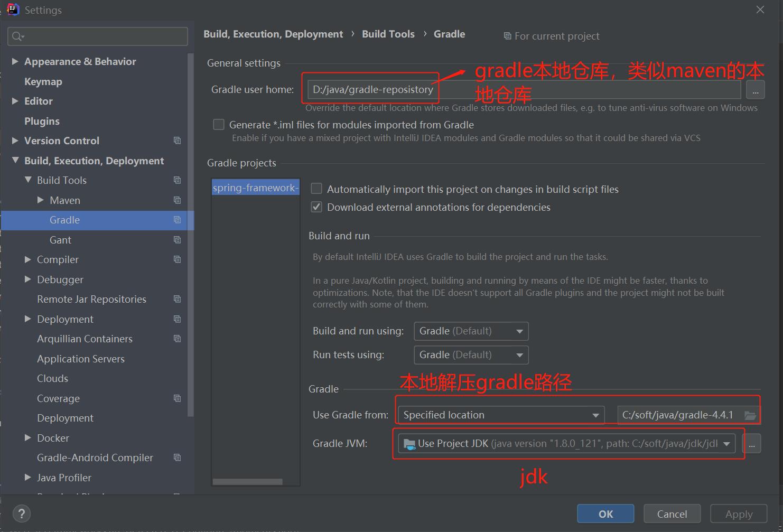Enable Generate *.iml files checkbox
Image resolution: width=783 pixels, height=532 pixels.
219,125
